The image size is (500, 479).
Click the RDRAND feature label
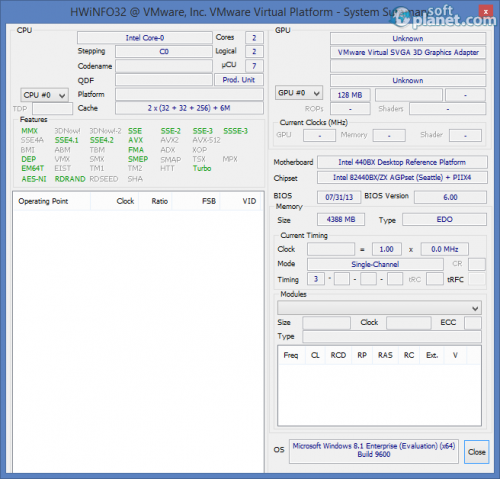click(x=70, y=179)
